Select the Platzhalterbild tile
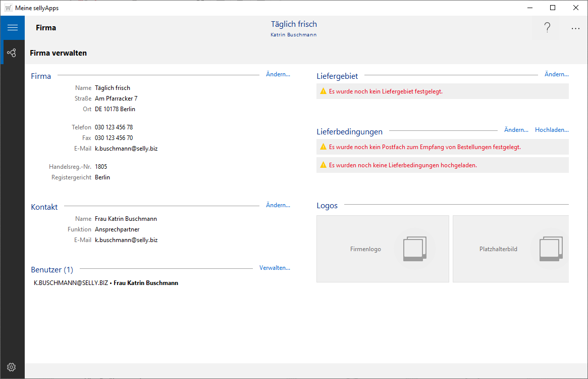This screenshot has width=588, height=379. tap(498, 249)
